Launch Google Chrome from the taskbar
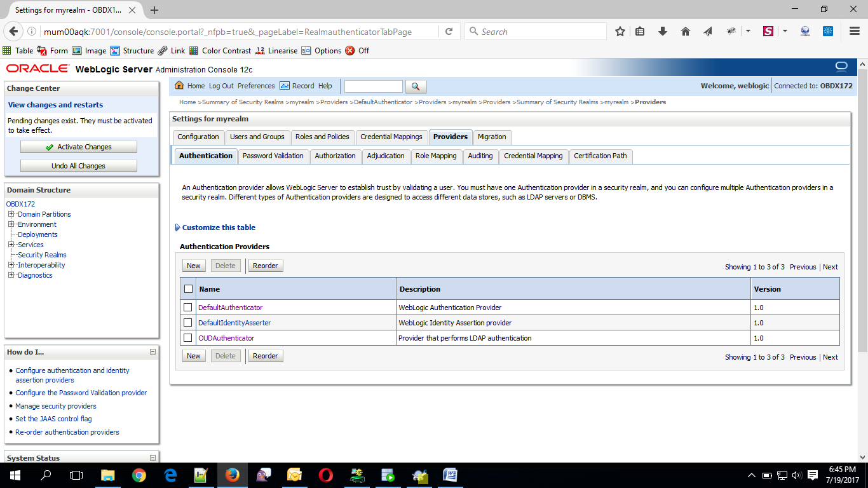 (139, 475)
